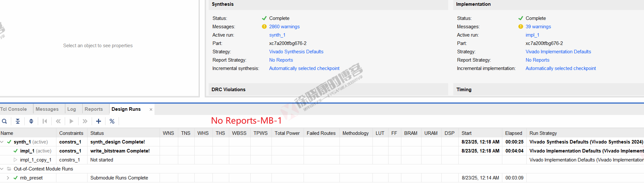Screen dimensions: 644x183
Task: Select the synth_1 run row
Action: 322,142
